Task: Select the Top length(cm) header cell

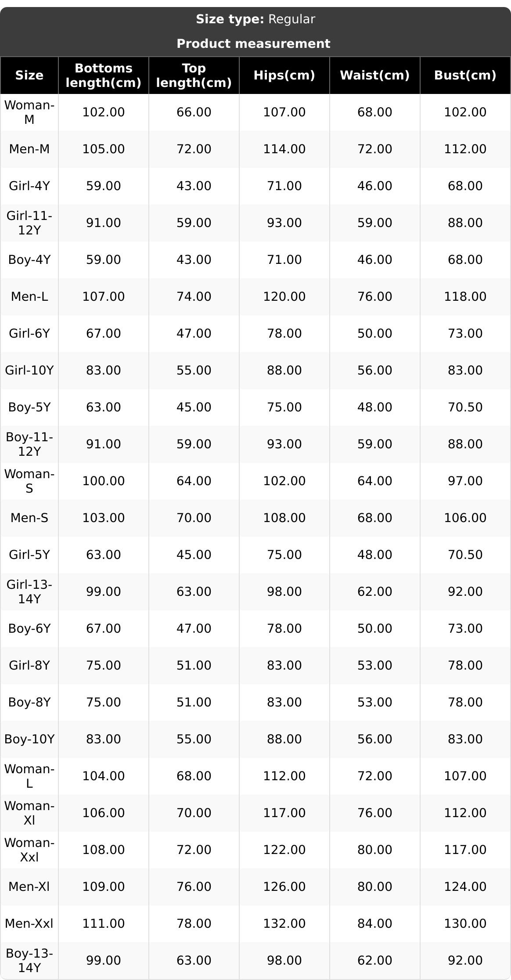Action: pyautogui.click(x=194, y=75)
